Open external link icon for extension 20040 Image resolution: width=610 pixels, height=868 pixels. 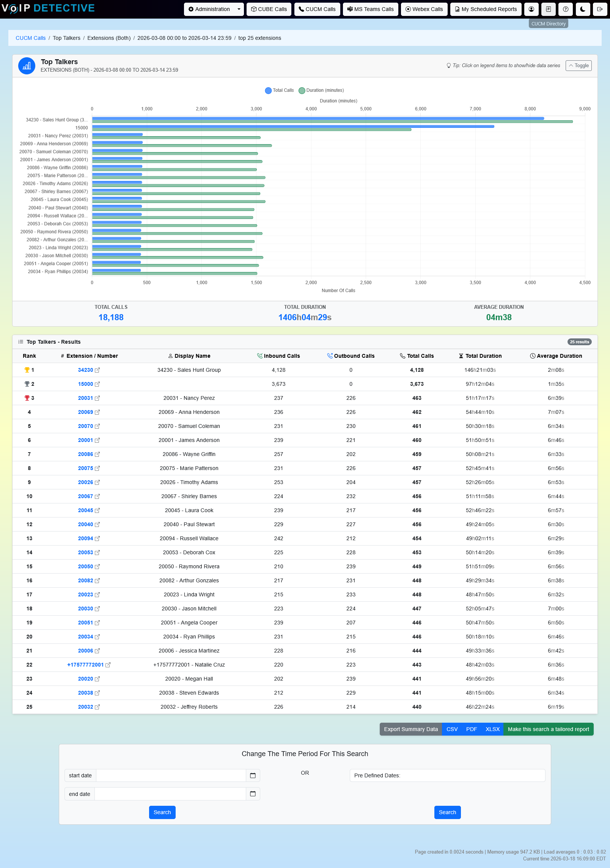[97, 524]
